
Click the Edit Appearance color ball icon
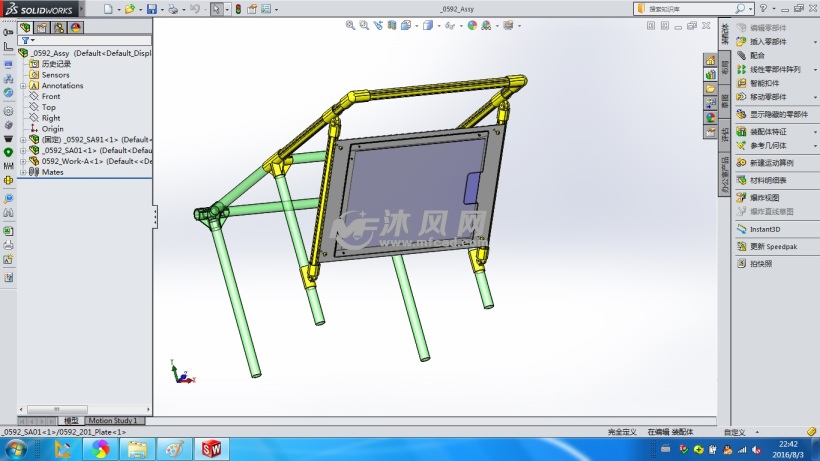(x=472, y=25)
